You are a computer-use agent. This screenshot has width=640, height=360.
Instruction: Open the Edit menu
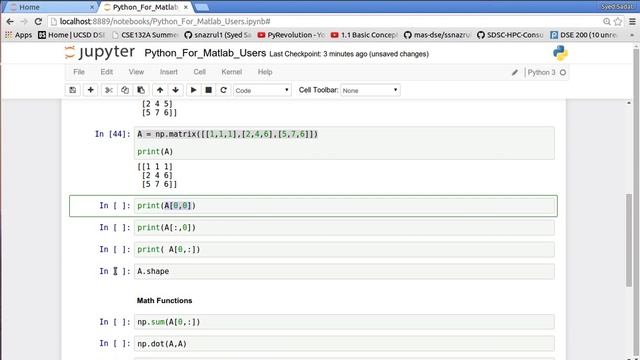click(x=107, y=72)
